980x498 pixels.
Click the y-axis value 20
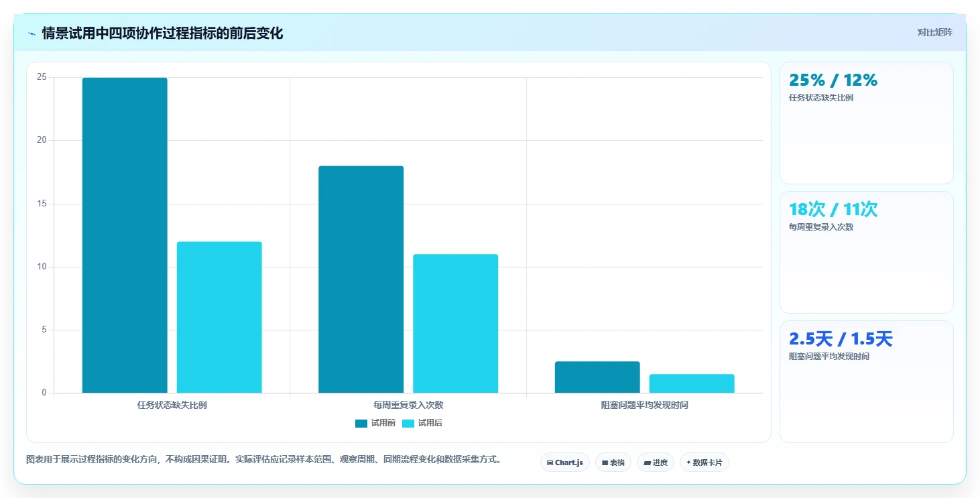click(x=42, y=140)
